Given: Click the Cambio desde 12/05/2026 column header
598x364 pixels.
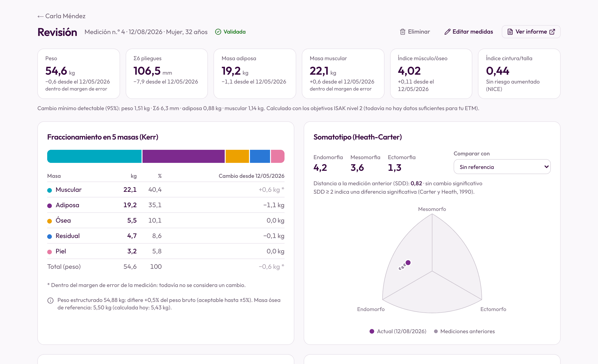Looking at the screenshot, I should [x=251, y=176].
